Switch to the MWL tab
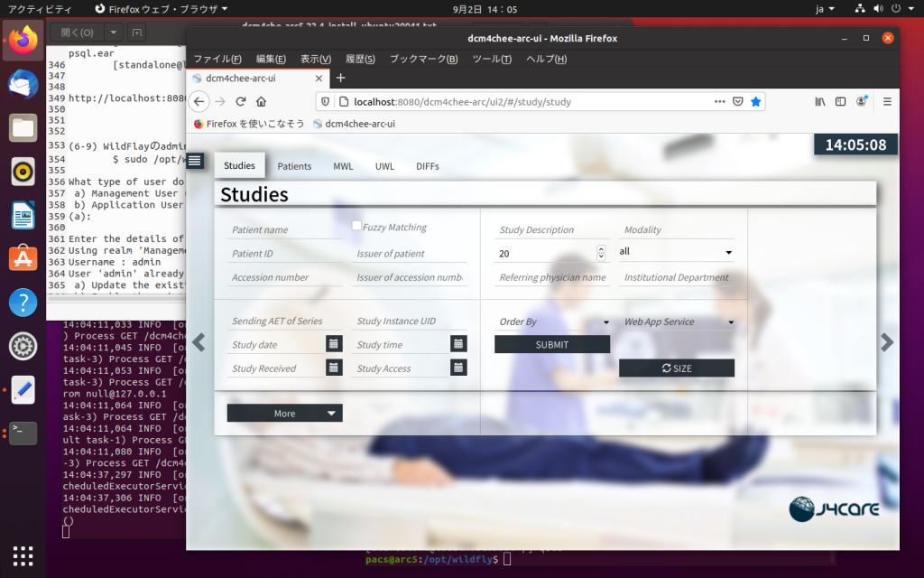 (343, 166)
